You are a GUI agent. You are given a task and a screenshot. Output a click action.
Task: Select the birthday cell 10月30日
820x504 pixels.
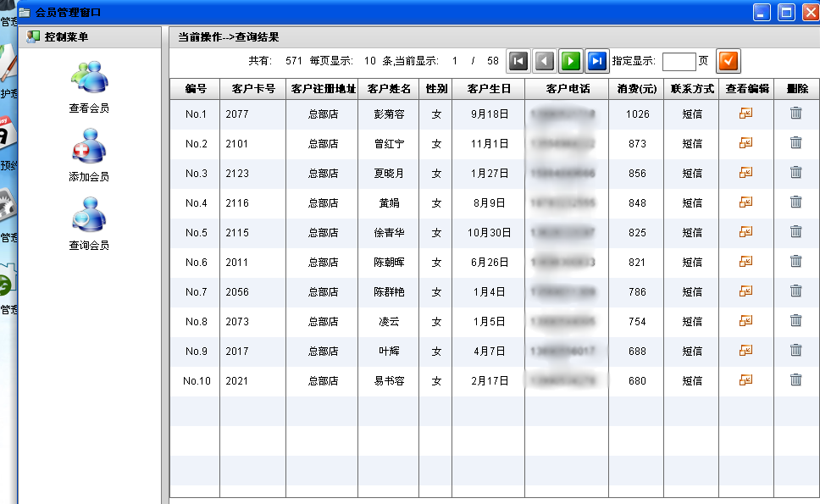[x=489, y=233]
